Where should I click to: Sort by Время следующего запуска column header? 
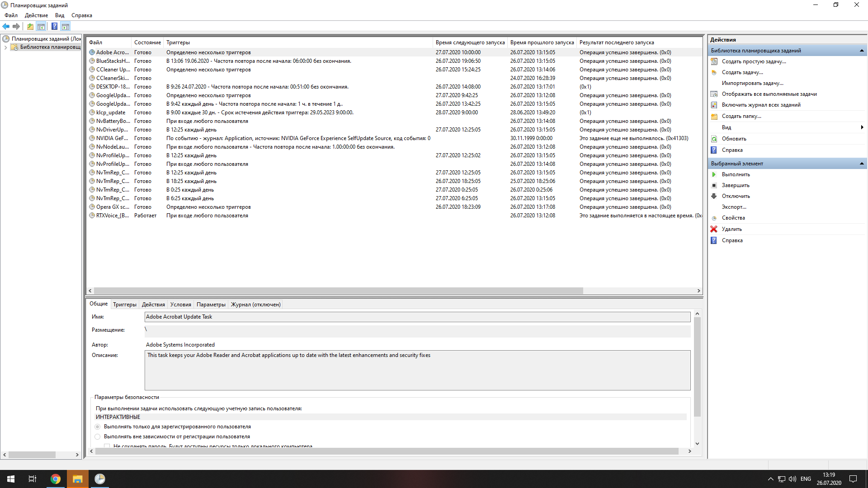[x=470, y=42]
